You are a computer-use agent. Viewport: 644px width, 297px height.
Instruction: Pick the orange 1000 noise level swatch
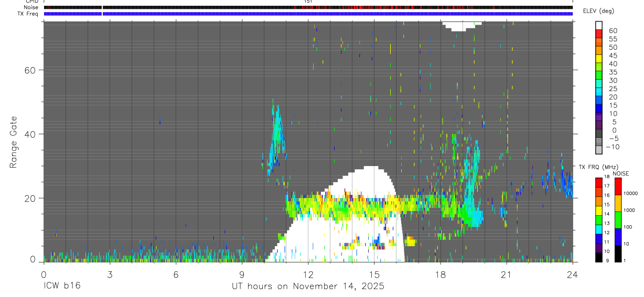tap(618, 203)
